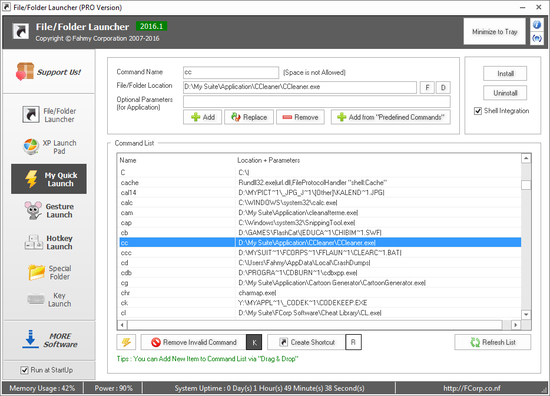
Task: Click MORE Software download icon
Action: point(30,339)
